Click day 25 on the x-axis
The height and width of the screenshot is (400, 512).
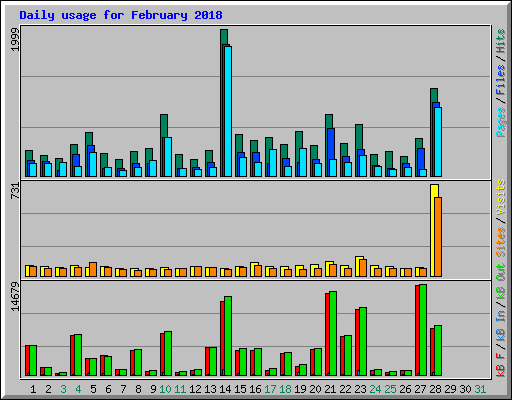click(390, 389)
